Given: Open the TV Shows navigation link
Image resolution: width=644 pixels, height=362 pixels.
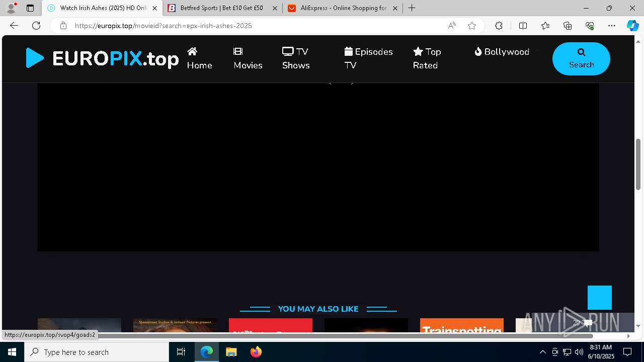Looking at the screenshot, I should pyautogui.click(x=296, y=58).
